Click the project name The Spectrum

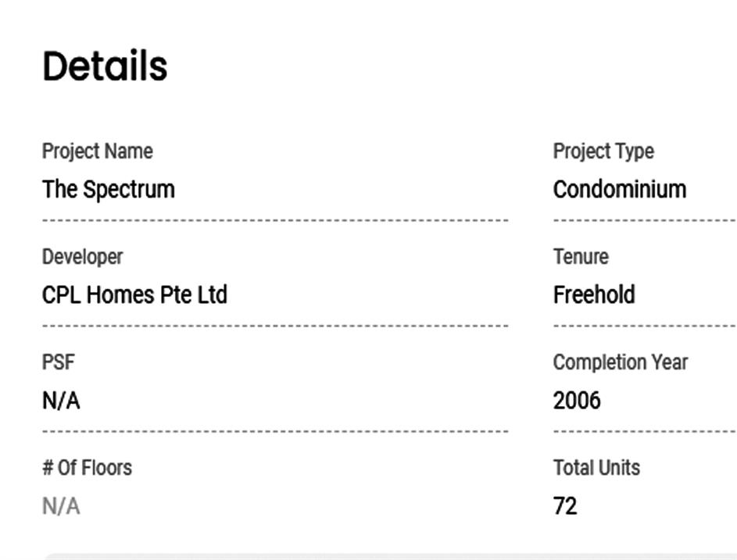[x=108, y=190]
